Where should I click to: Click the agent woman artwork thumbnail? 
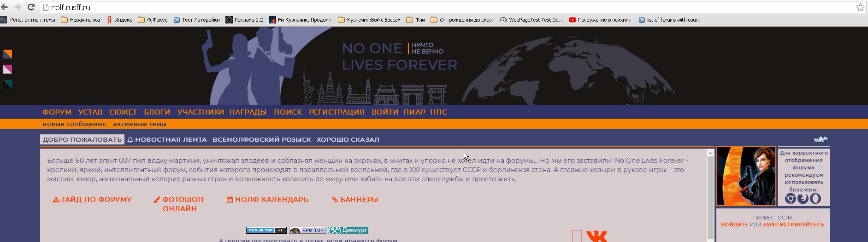coord(746,176)
